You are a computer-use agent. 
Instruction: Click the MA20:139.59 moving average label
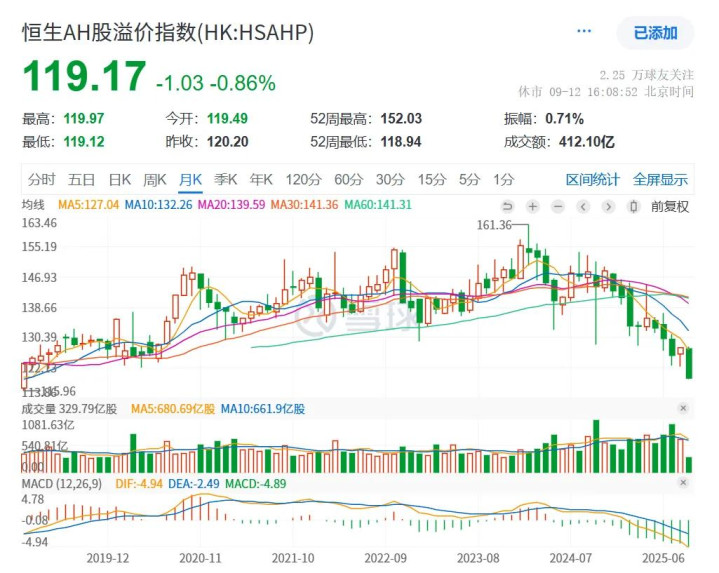tap(231, 204)
